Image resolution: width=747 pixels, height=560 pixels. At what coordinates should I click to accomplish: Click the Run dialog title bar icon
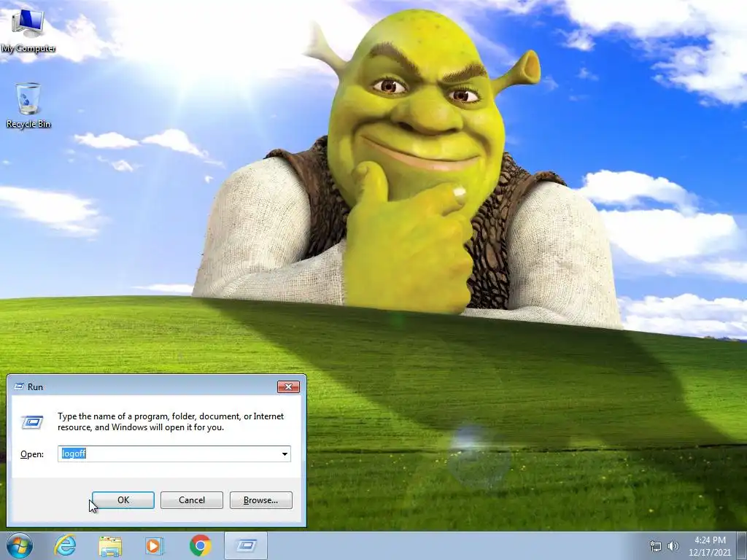pyautogui.click(x=19, y=386)
